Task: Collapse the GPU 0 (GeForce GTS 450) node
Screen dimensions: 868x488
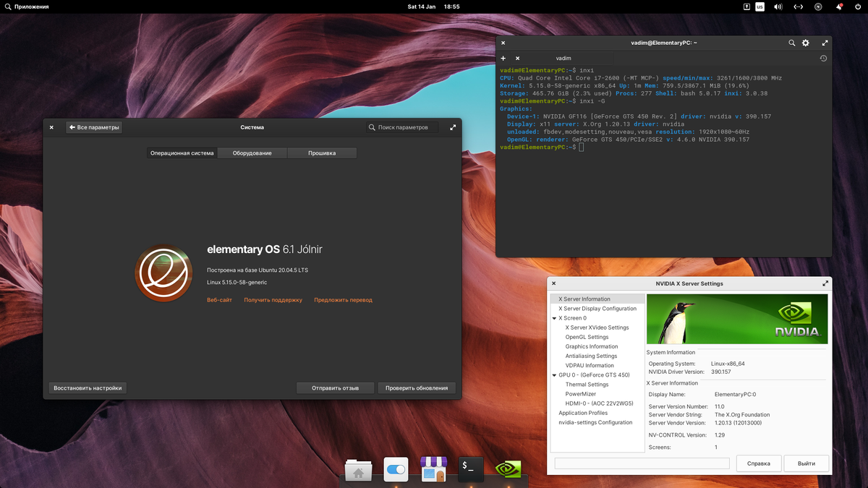Action: pyautogui.click(x=555, y=375)
